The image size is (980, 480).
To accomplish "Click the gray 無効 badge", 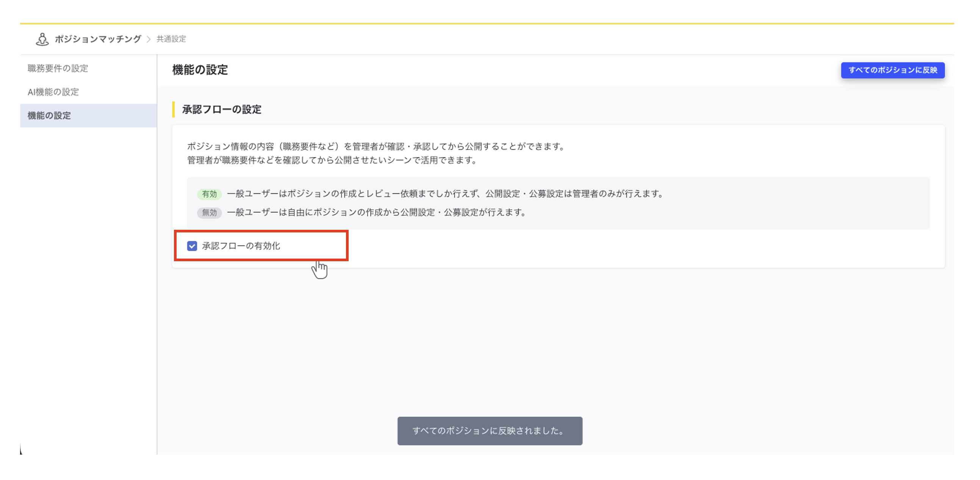I will (209, 212).
